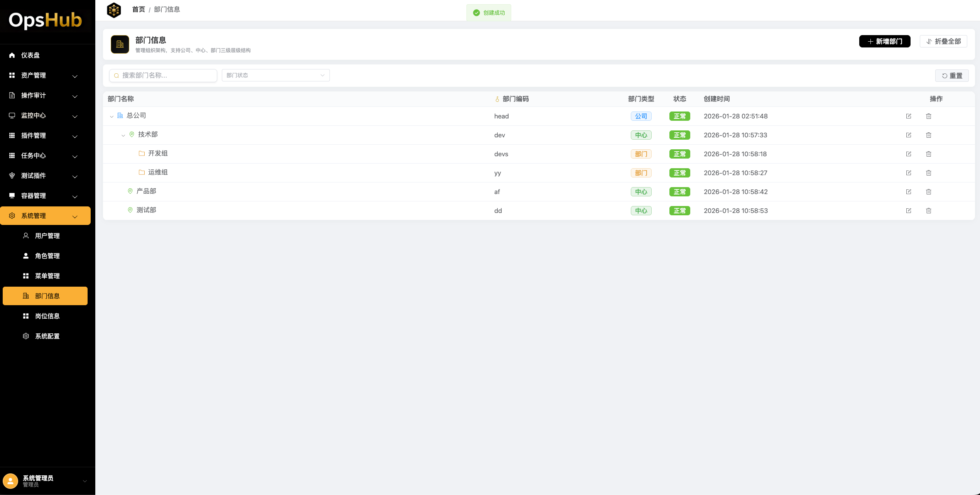
Task: Open the 部门状态 filter dropdown
Action: pyautogui.click(x=275, y=75)
